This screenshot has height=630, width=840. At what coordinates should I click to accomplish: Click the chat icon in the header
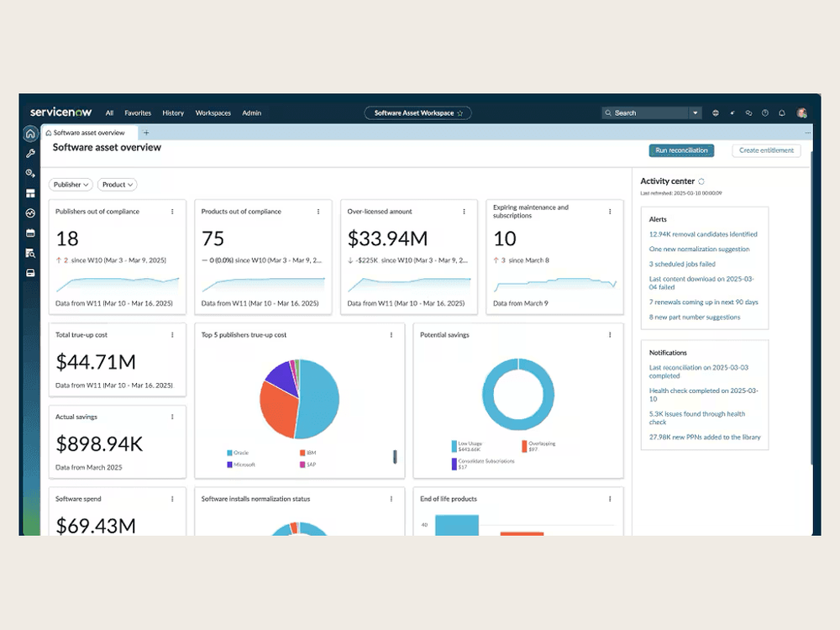pyautogui.click(x=748, y=113)
